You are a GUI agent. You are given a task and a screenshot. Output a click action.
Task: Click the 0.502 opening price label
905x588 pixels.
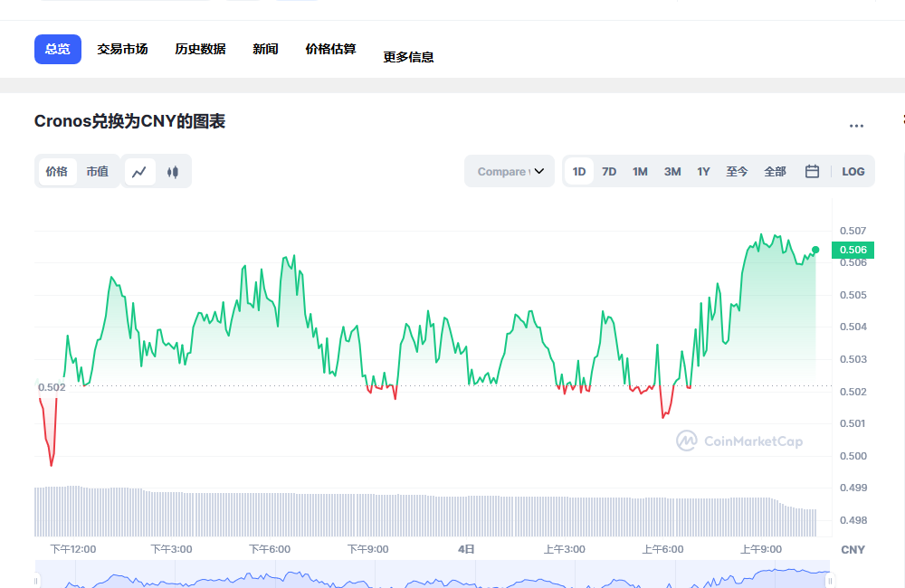(52, 387)
